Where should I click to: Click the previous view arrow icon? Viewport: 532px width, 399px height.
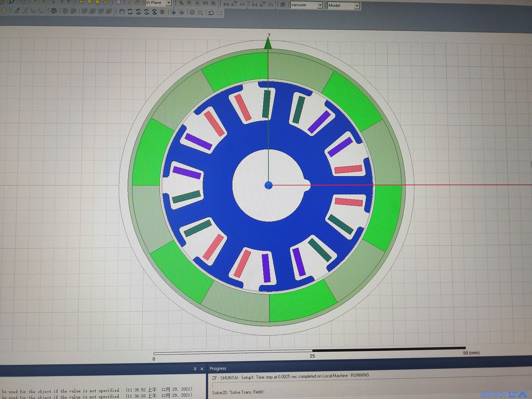click(211, 13)
